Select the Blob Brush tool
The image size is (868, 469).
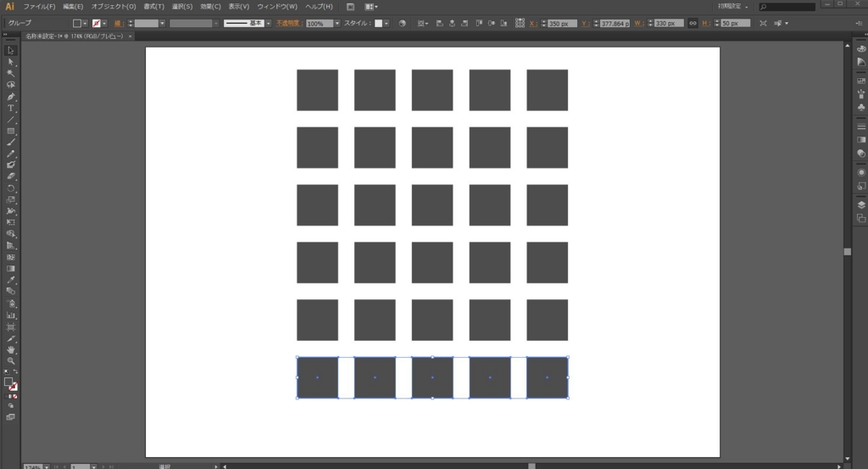(10, 165)
